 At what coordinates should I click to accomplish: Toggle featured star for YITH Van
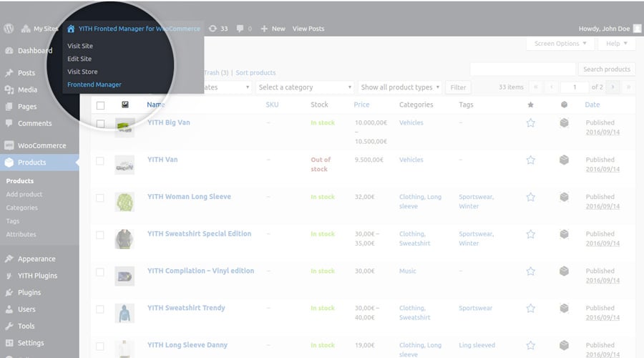(531, 160)
